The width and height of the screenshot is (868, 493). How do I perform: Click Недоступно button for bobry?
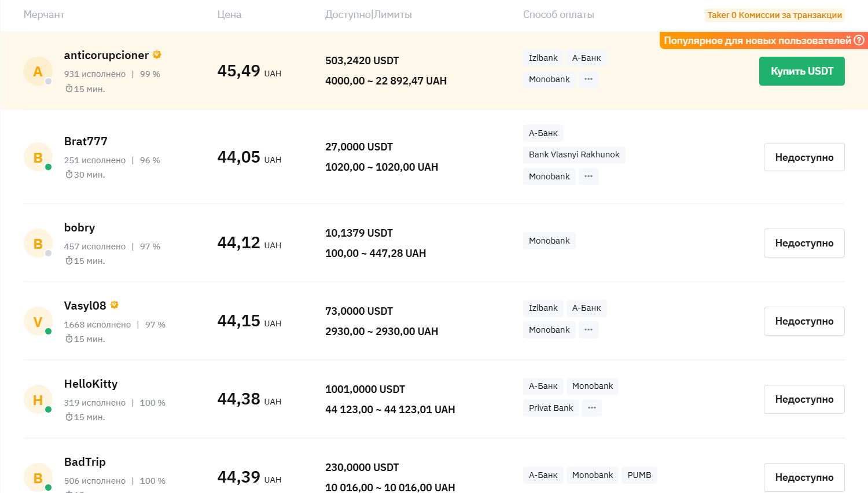click(x=804, y=243)
